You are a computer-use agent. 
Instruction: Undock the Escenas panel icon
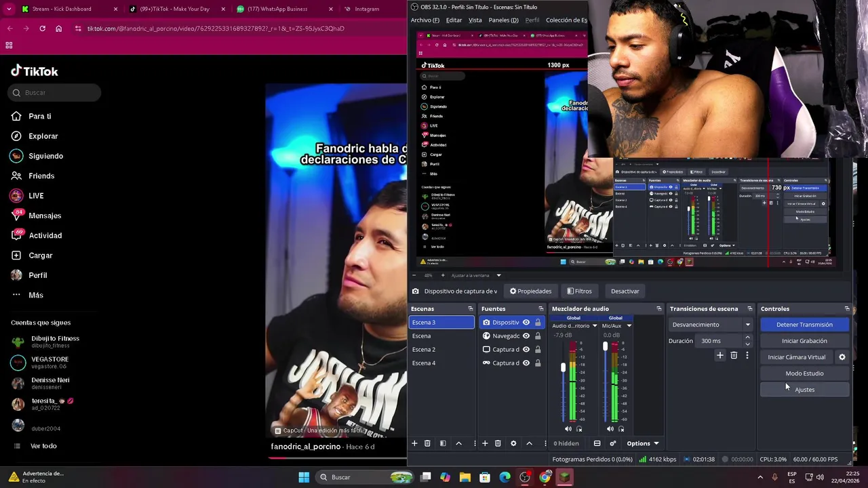[471, 309]
